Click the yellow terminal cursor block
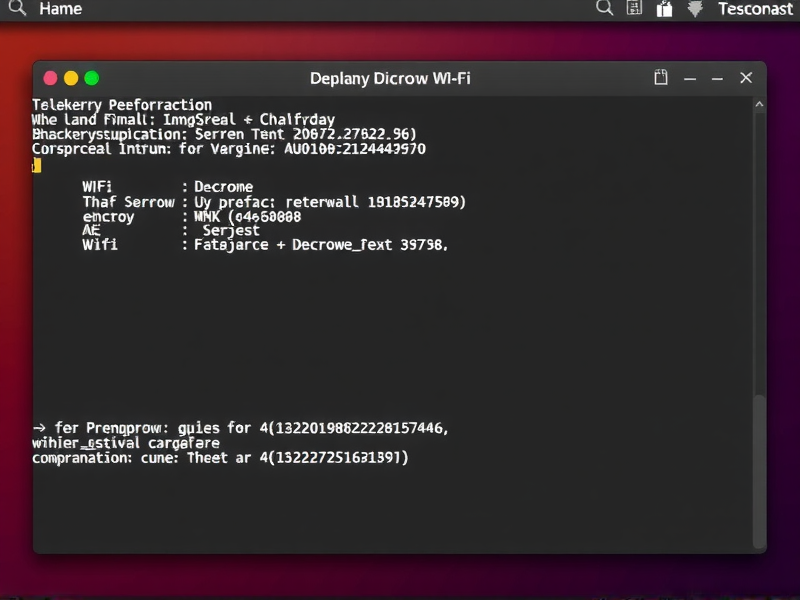This screenshot has width=800, height=600. 37,165
